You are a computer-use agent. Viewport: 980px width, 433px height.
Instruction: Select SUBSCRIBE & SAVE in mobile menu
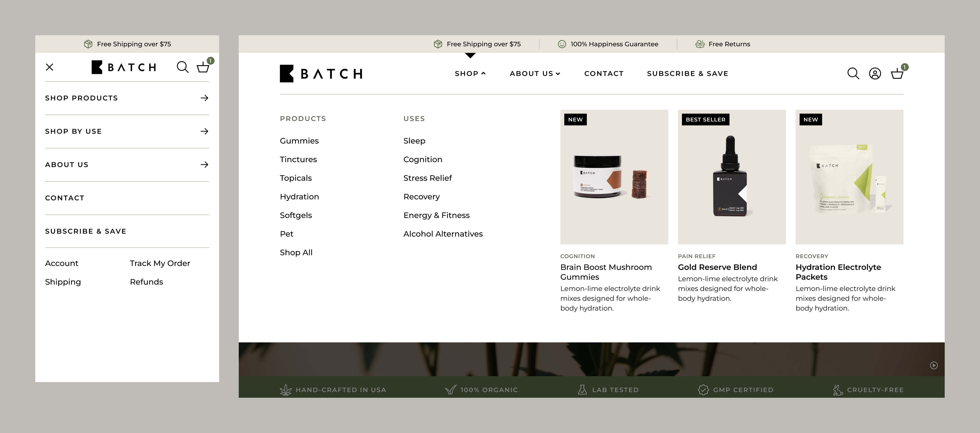(86, 231)
